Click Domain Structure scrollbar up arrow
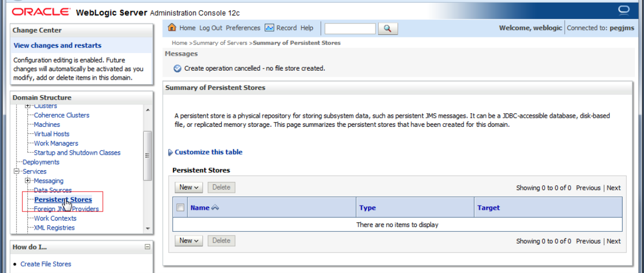The height and width of the screenshot is (273, 644). pyautogui.click(x=147, y=109)
